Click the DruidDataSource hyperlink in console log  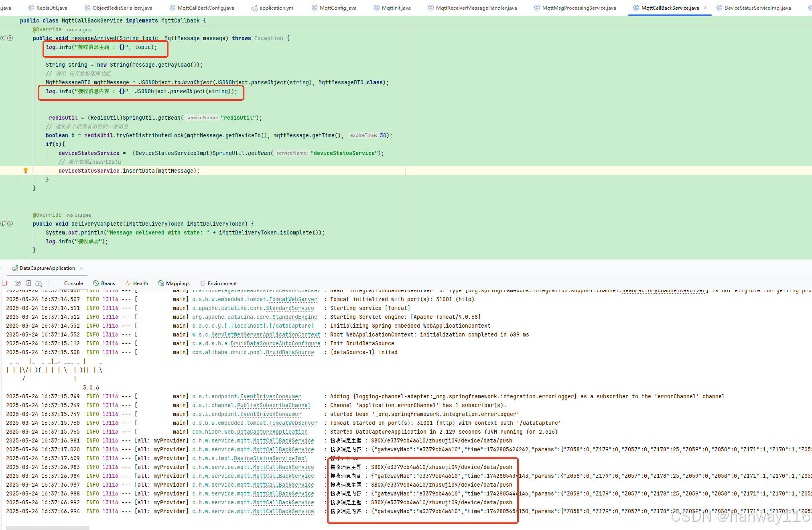click(x=290, y=352)
